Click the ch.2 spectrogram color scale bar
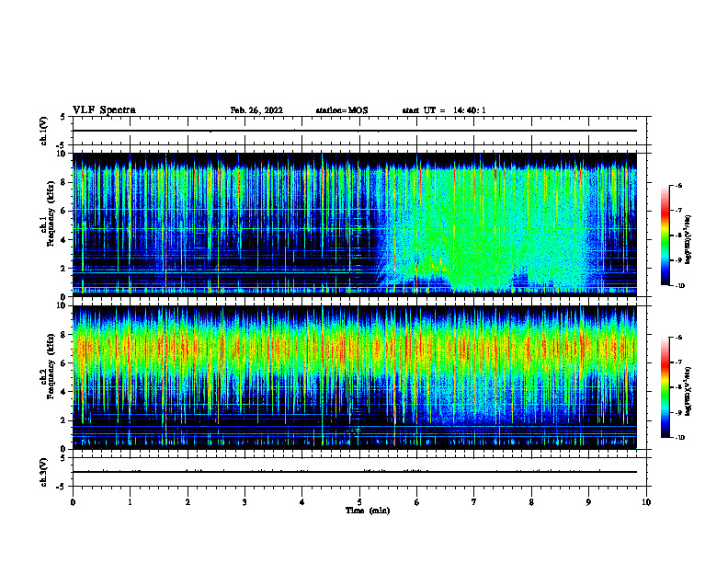728x563 pixels. [665, 387]
